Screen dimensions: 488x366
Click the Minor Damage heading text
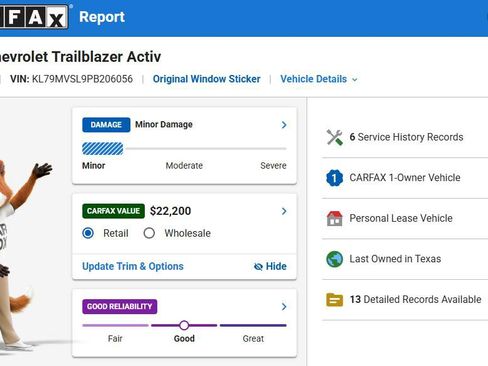[164, 125]
